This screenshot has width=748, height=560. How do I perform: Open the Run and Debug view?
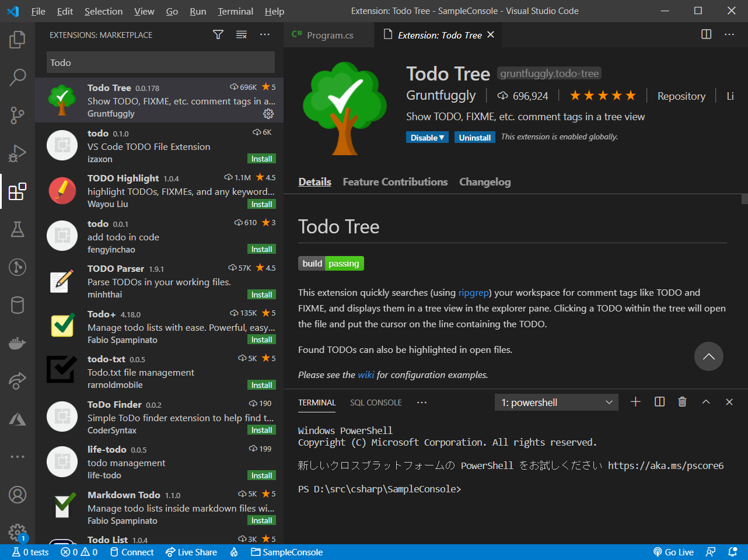pyautogui.click(x=18, y=153)
